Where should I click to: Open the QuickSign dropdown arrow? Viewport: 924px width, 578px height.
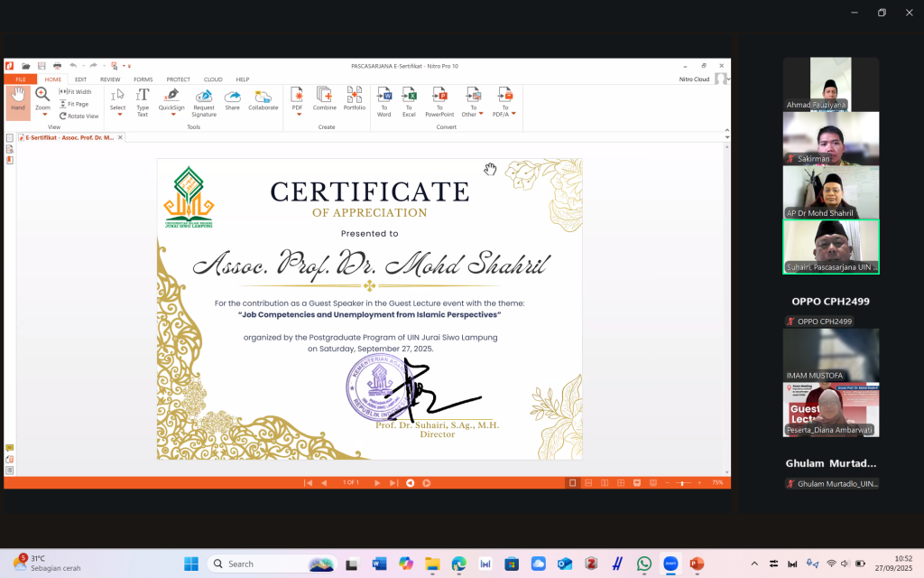[x=172, y=115]
